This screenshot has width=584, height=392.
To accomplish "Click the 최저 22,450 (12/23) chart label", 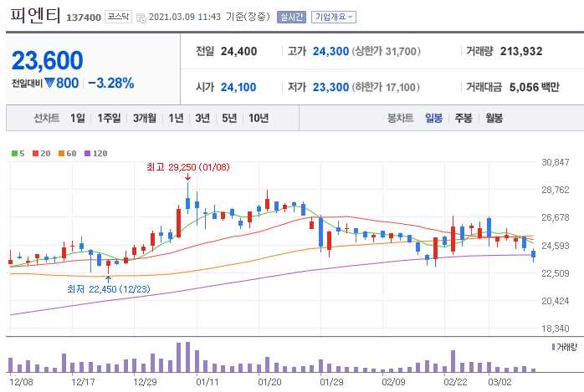I will pyautogui.click(x=109, y=289).
